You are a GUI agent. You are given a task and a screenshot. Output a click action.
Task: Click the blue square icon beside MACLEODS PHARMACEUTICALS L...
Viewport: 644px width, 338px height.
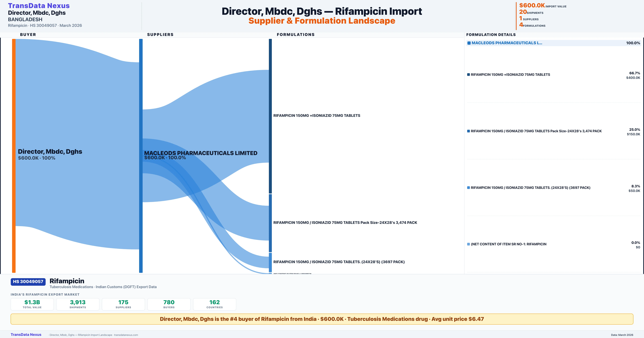click(469, 43)
